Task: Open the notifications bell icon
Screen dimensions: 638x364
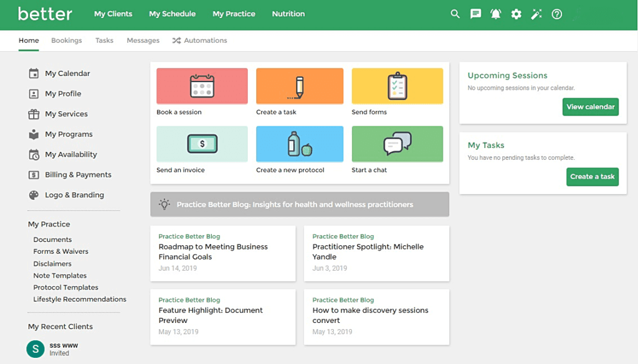Action: click(495, 14)
